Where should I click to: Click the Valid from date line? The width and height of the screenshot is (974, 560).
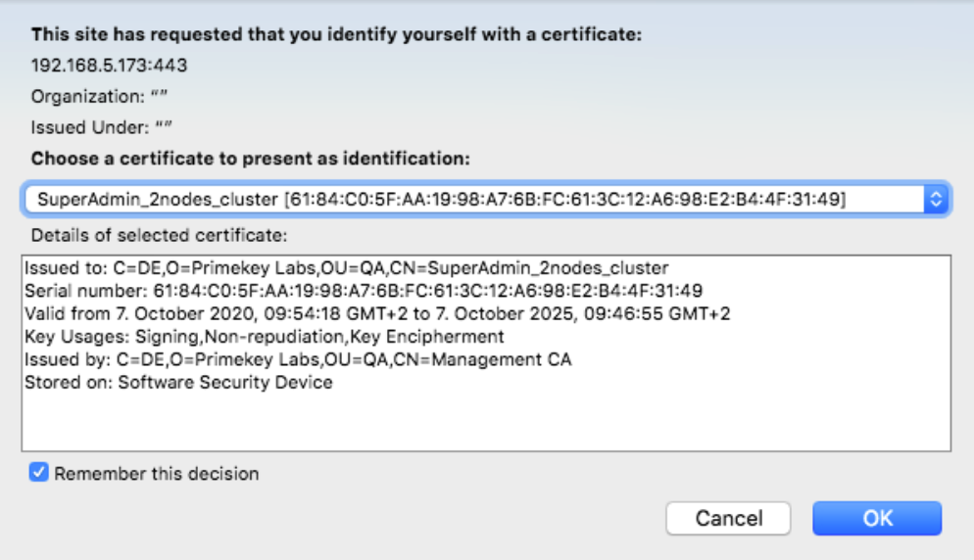point(377,314)
